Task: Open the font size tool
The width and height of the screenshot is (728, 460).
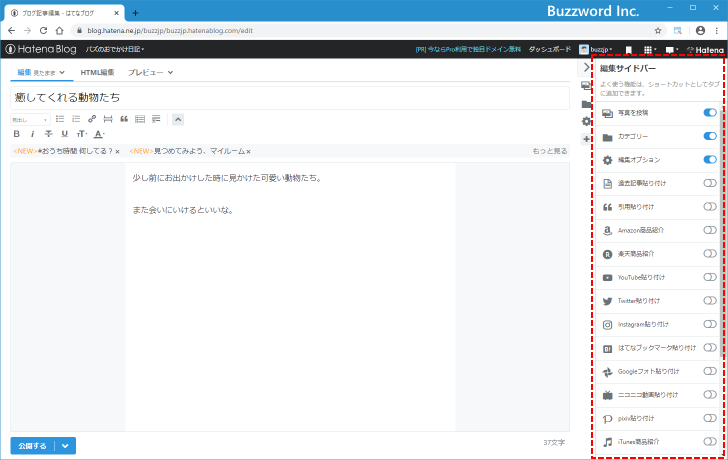Action: (82, 134)
